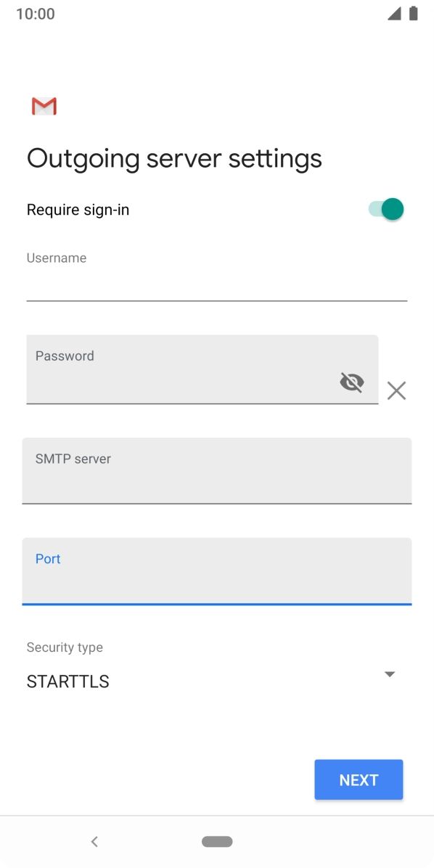Focus the Username input field
Viewport: 434px width, 868px height.
click(x=216, y=283)
